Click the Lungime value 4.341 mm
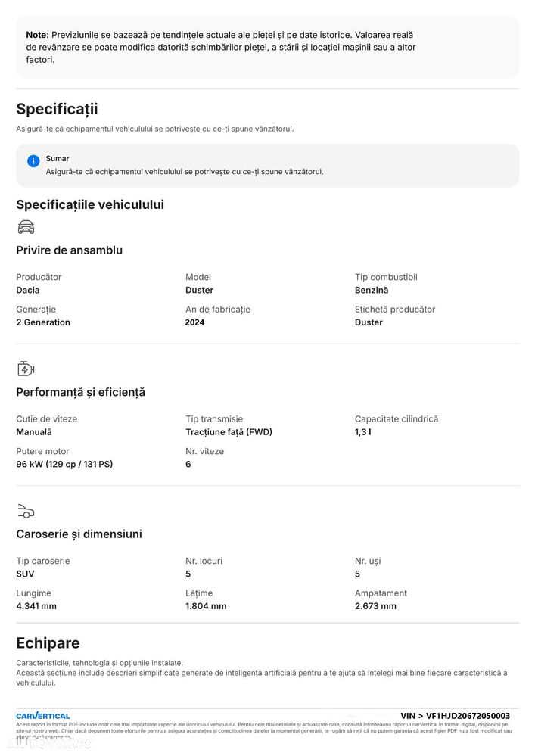The width and height of the screenshot is (535, 756). point(36,606)
